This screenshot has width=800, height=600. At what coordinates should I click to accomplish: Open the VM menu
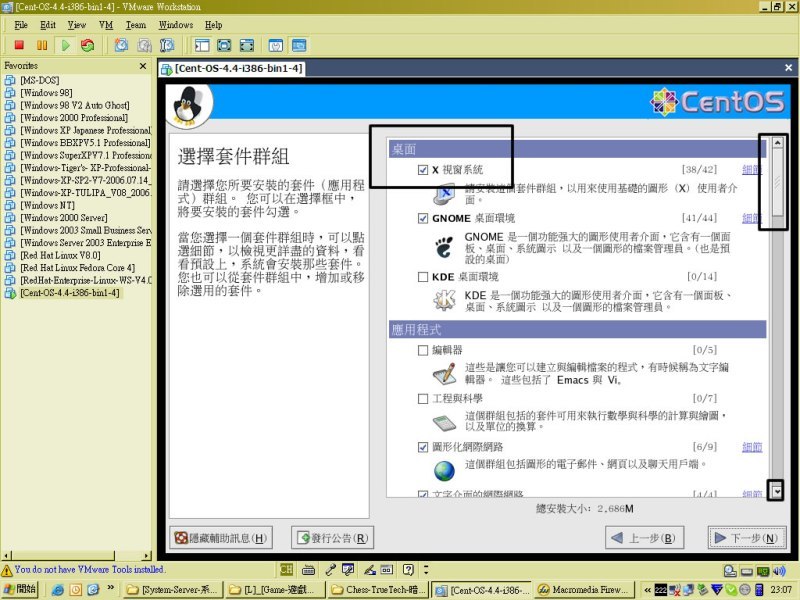click(106, 25)
